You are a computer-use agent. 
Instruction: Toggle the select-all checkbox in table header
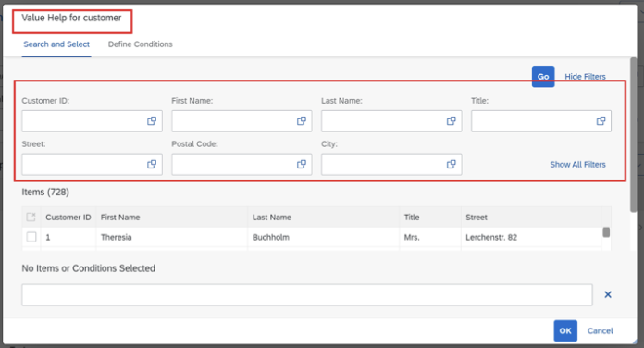click(x=31, y=217)
